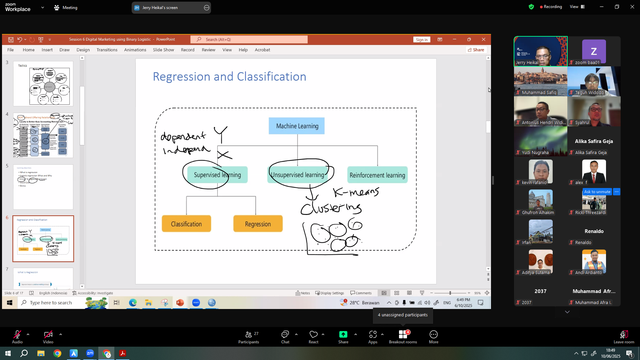The width and height of the screenshot is (640, 360).
Task: Toggle Normal view button in status bar
Action: pyautogui.click(x=384, y=293)
